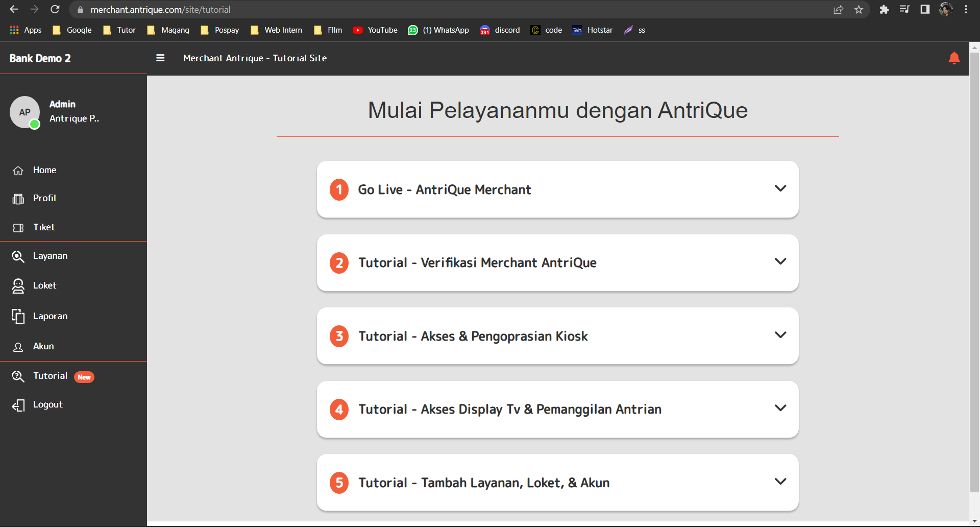The height and width of the screenshot is (527, 980).
Task: Open the Akun menu item
Action: [43, 346]
